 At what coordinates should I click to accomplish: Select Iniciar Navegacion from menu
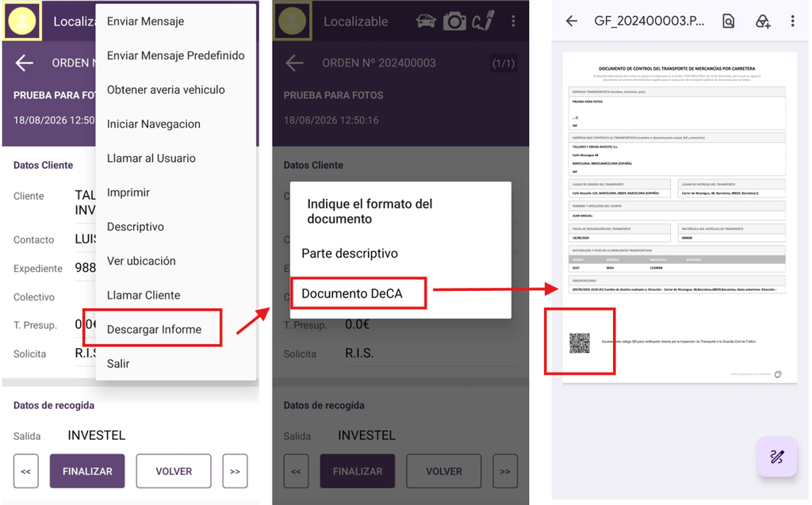coord(153,124)
